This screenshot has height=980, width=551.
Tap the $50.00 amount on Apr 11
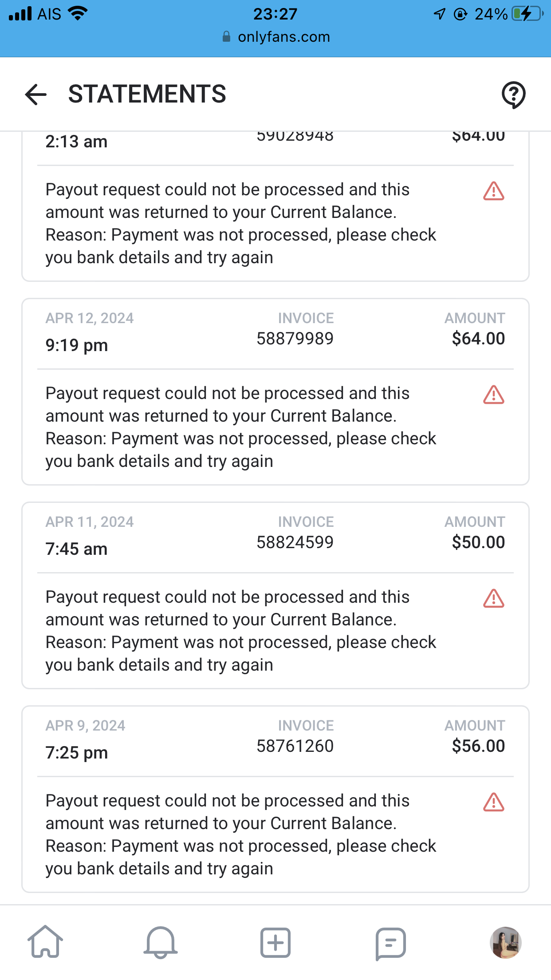478,542
